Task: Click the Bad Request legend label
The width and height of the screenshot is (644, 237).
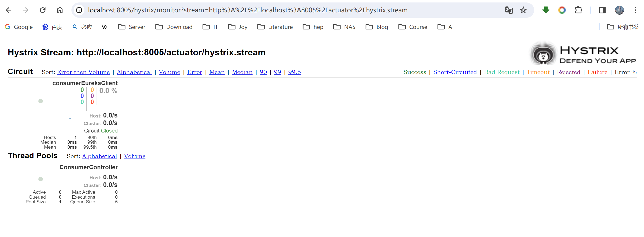Action: [x=502, y=72]
